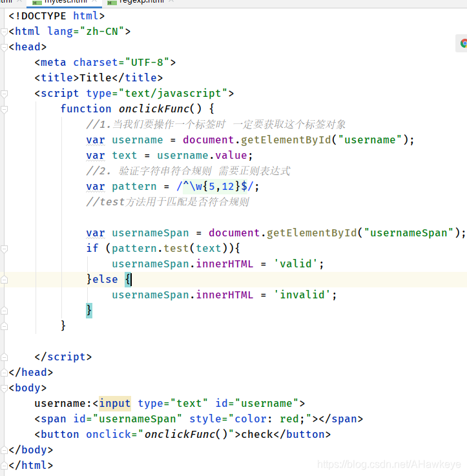Viewport: 467px width, 476px height.
Task: Click pattern.test(text) in the if condition
Action: [x=169, y=248]
